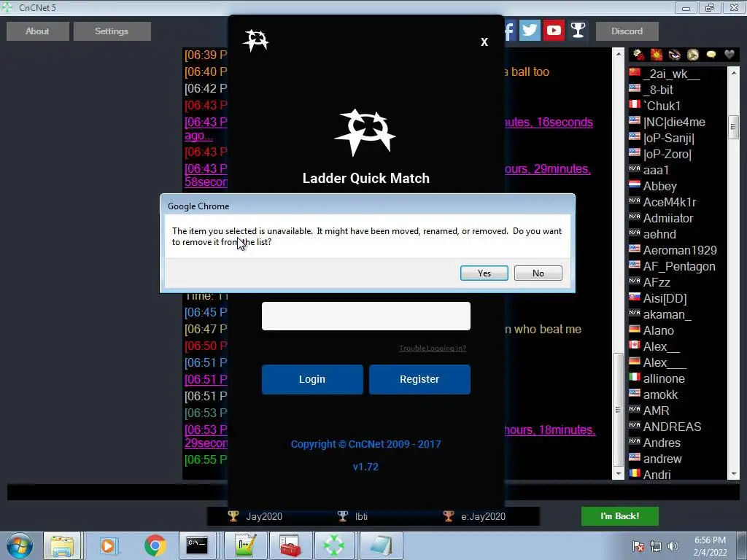Open the notepad taskbar icon
This screenshot has width=747, height=560.
381,545
